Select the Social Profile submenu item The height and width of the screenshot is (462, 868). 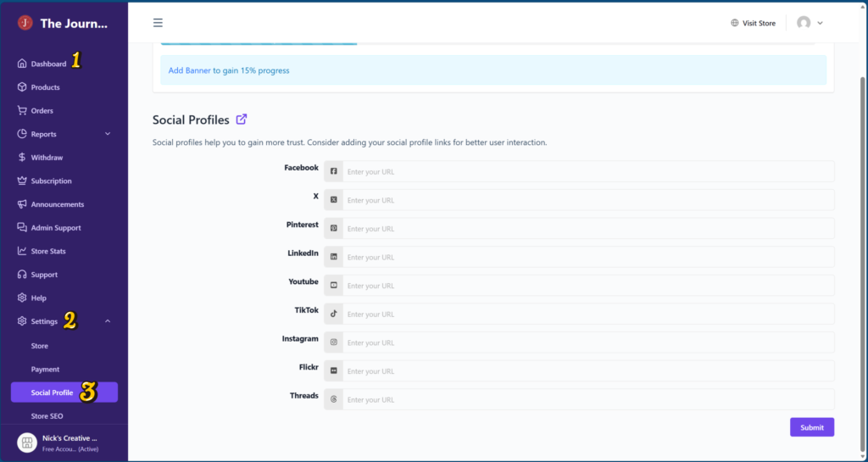64,392
